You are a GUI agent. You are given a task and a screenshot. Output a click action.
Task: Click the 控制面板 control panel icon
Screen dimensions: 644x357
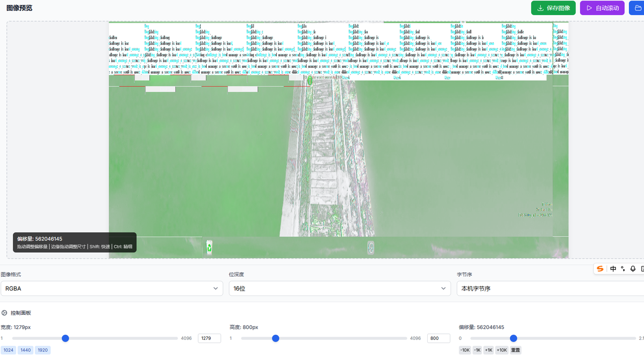click(5, 313)
